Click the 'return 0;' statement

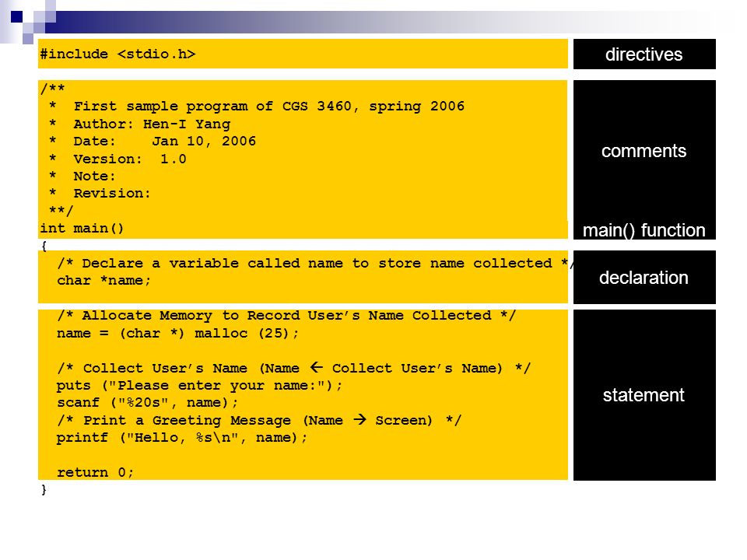click(95, 472)
